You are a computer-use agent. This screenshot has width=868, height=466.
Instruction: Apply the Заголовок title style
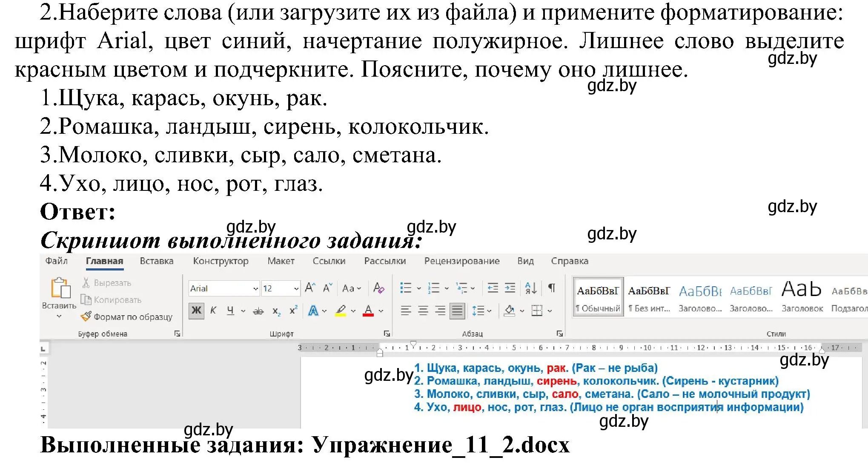[802, 296]
